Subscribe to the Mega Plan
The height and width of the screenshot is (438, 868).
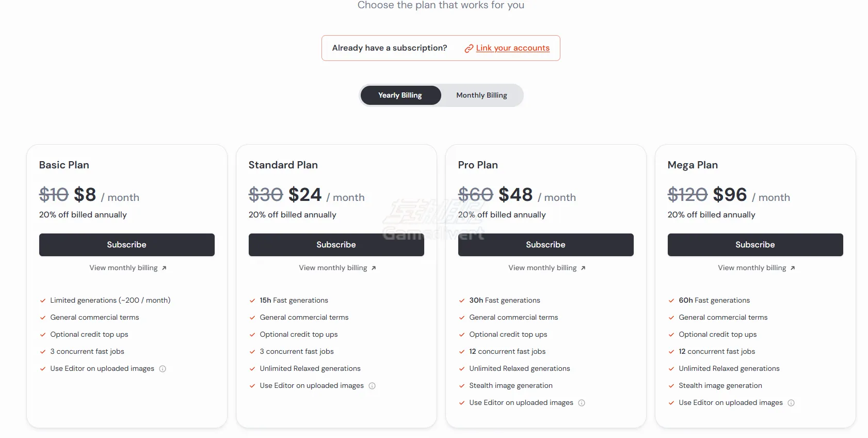click(x=755, y=245)
